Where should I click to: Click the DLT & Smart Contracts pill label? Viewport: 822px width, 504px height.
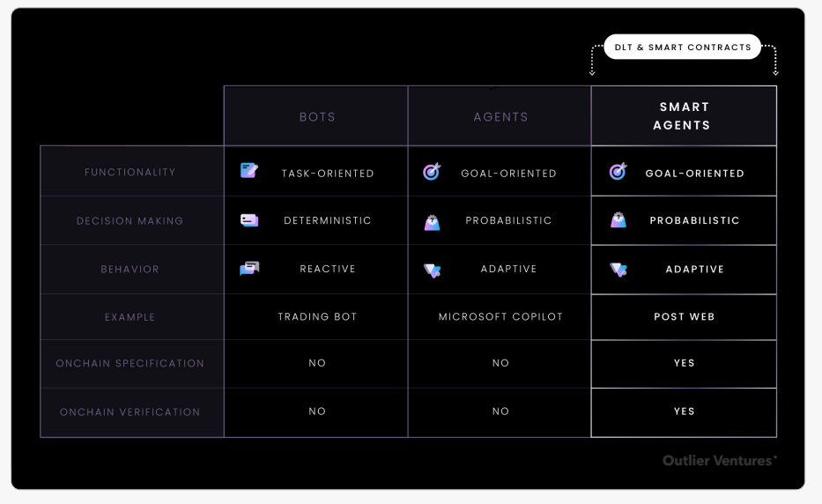click(682, 47)
